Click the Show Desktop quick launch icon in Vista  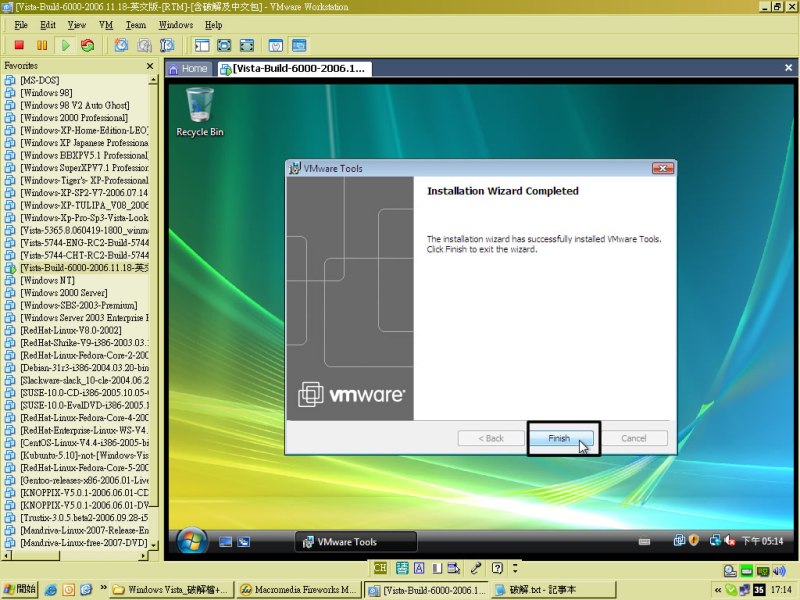pos(226,542)
